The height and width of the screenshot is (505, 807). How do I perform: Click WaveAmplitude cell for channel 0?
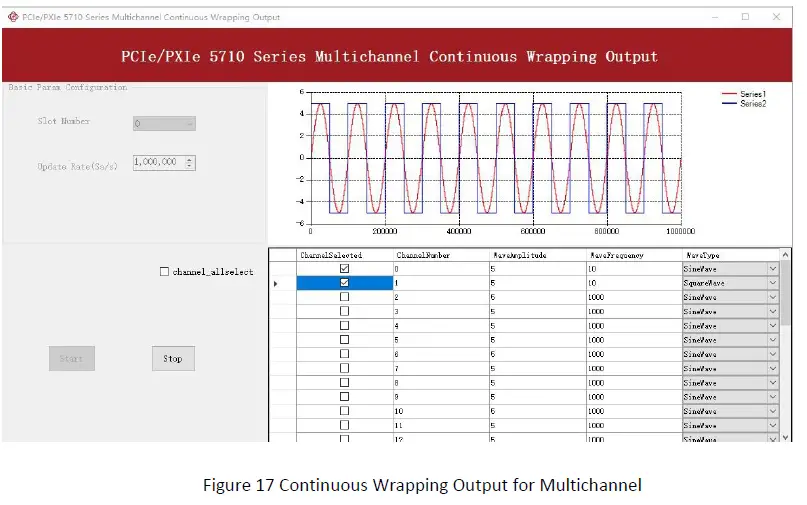pyautogui.click(x=538, y=269)
